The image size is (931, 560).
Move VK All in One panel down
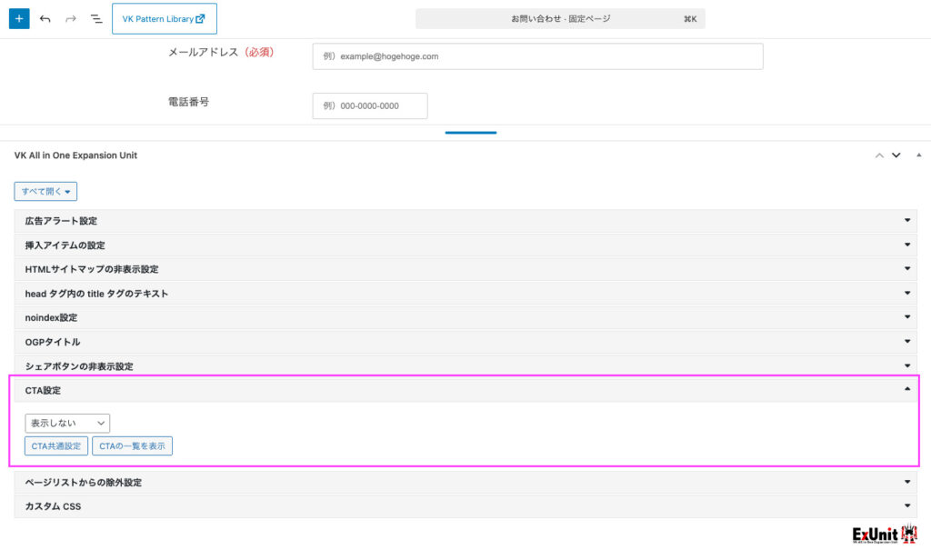pos(896,155)
